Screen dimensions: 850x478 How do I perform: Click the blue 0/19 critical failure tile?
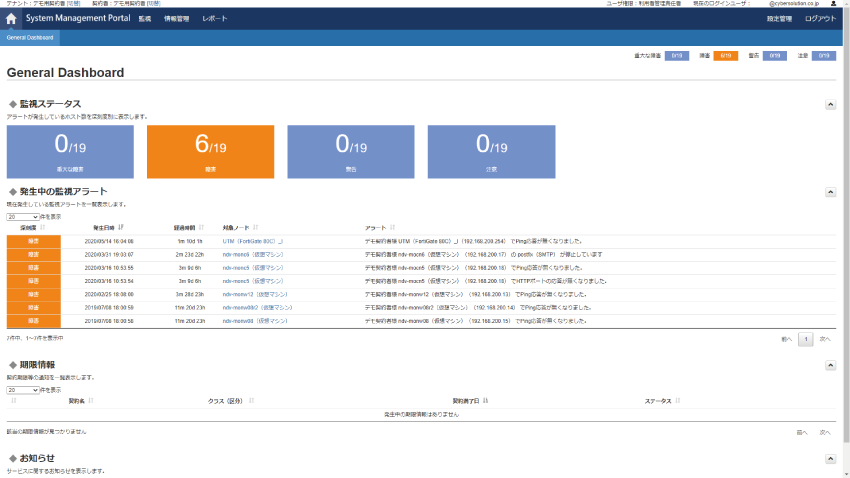point(70,152)
